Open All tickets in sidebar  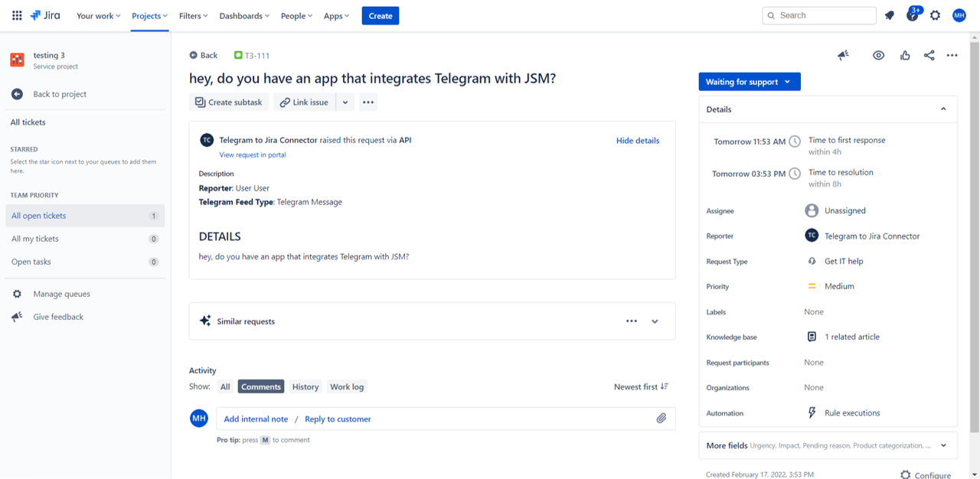click(x=28, y=122)
